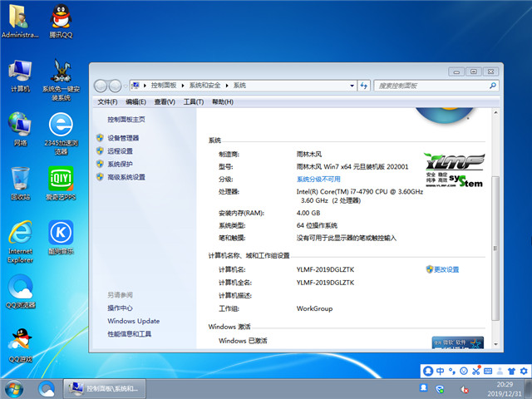
Task: Open 网络 desktop icon
Action: pos(20,129)
